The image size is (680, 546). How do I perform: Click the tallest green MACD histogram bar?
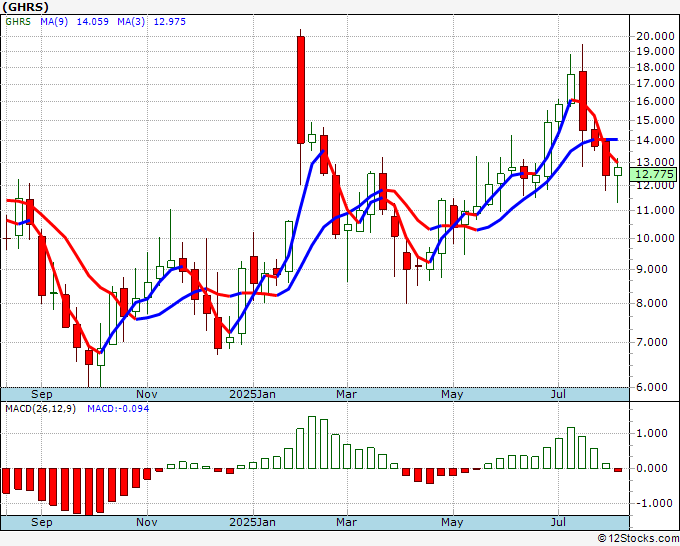pyautogui.click(x=312, y=442)
